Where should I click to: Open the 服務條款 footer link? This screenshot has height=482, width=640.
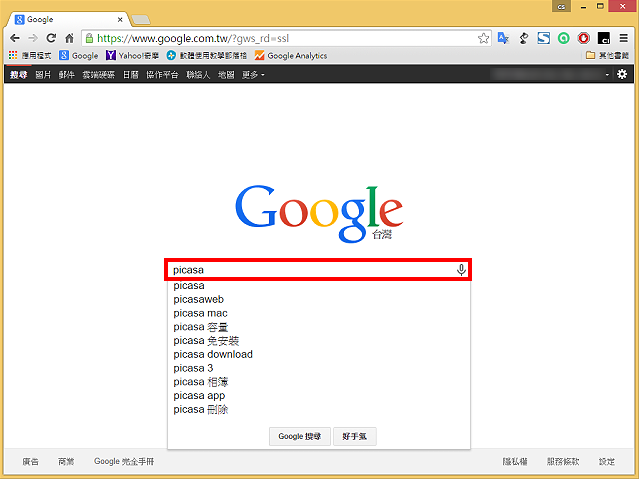pyautogui.click(x=563, y=462)
